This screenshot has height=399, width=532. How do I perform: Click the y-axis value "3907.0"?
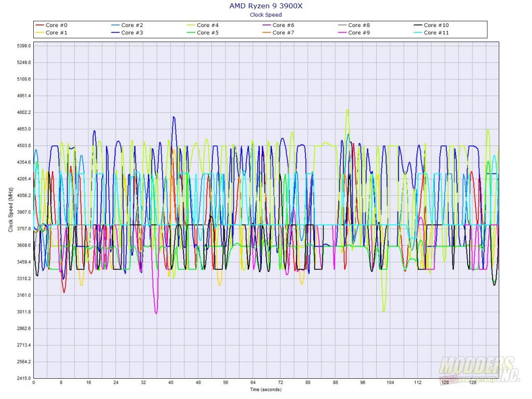point(24,212)
